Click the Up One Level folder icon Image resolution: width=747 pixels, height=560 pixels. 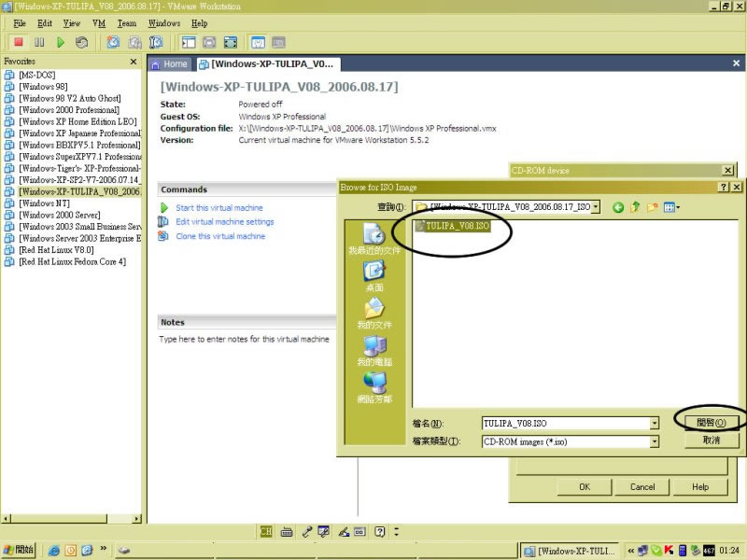click(635, 206)
